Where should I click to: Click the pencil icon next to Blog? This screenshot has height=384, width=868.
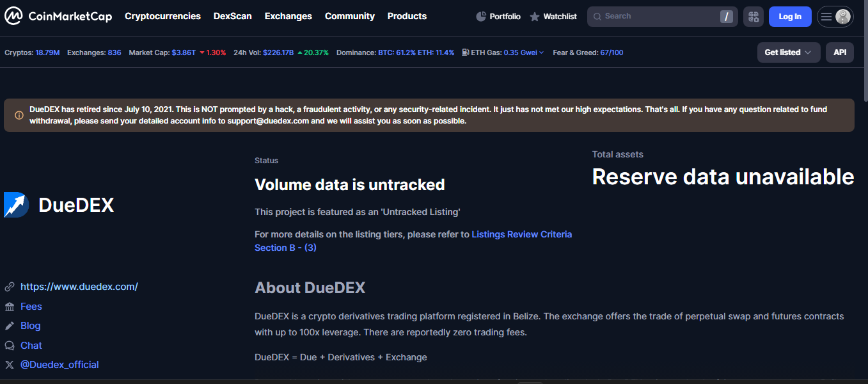click(10, 326)
